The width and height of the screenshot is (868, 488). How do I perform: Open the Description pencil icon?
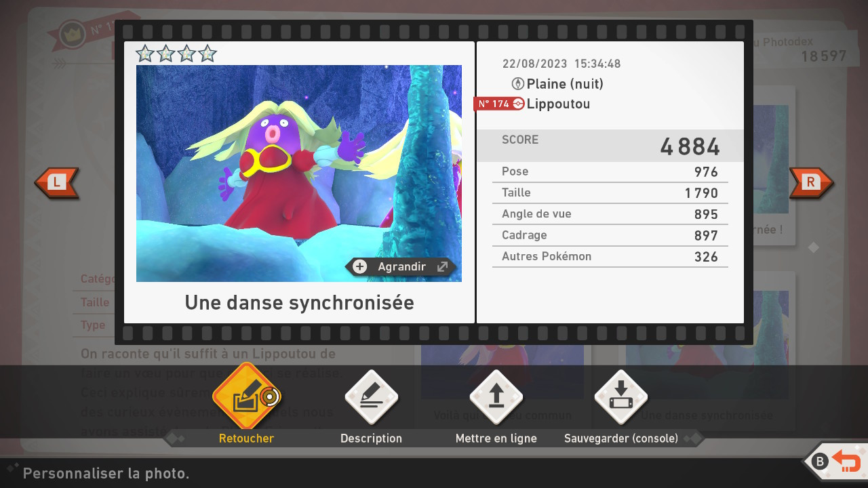(371, 397)
